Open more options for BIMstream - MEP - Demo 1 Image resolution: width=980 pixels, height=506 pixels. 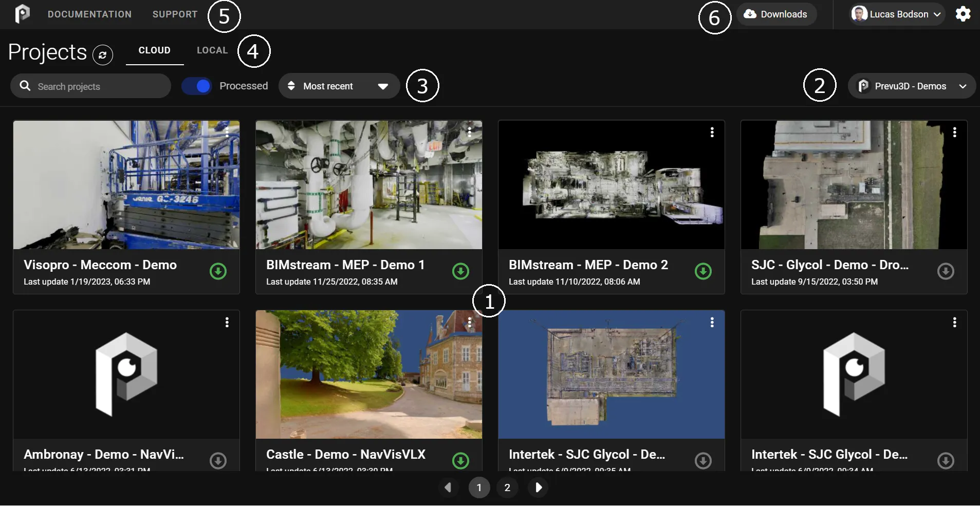click(x=470, y=133)
